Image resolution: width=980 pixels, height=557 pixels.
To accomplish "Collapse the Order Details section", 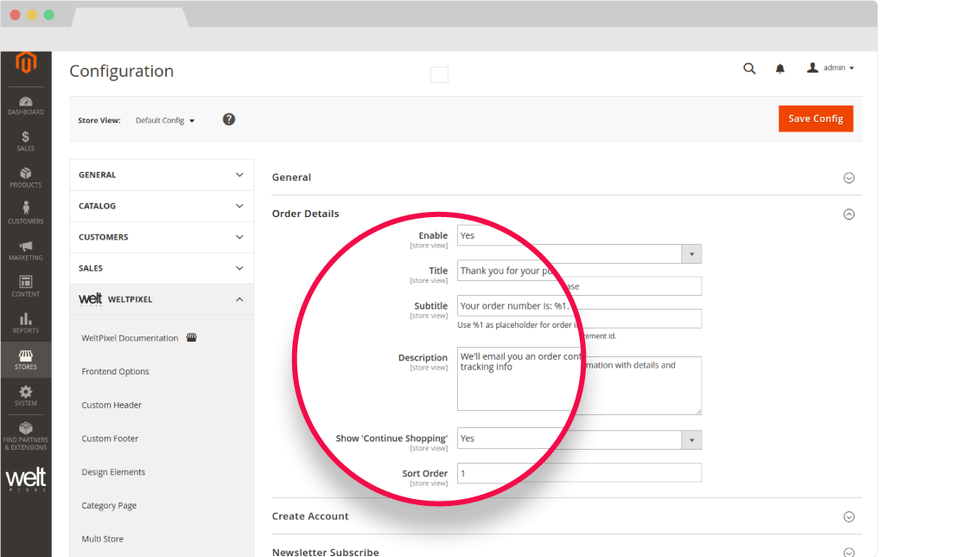I will (x=848, y=214).
